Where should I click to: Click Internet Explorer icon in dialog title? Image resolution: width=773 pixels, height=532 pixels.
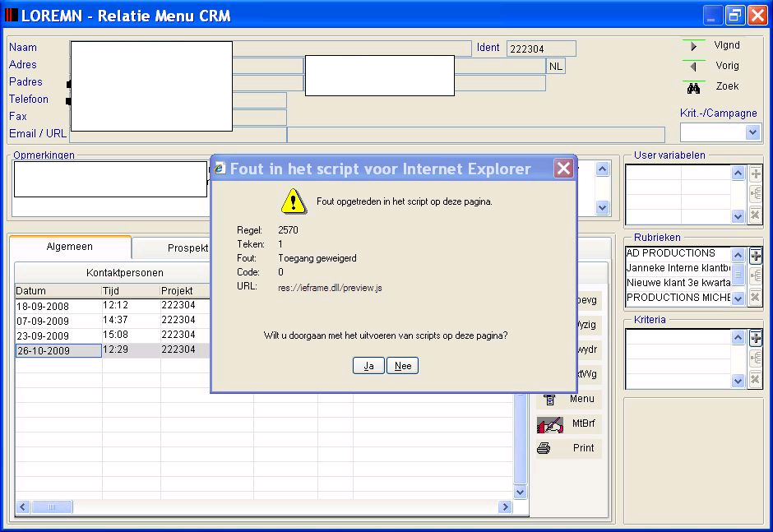pos(220,169)
